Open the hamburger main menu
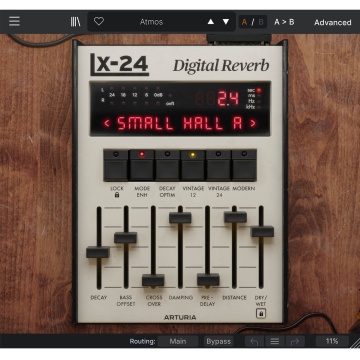This screenshot has height=360, width=360. pyautogui.click(x=14, y=22)
